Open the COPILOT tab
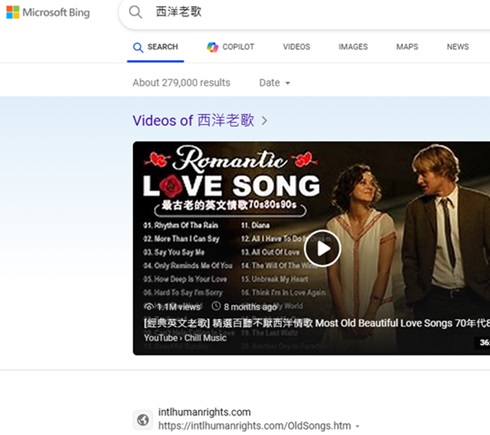Screen dimensions: 490x435 (230, 47)
